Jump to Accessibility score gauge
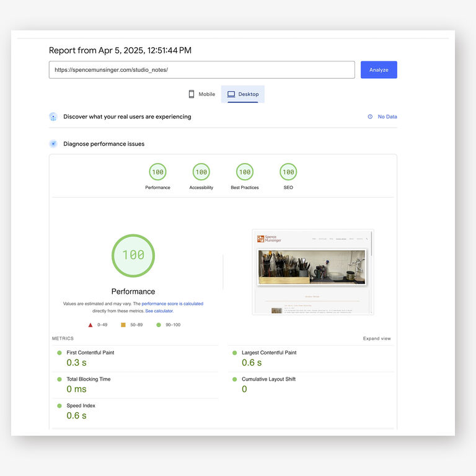Image resolution: width=476 pixels, height=476 pixels. [201, 172]
